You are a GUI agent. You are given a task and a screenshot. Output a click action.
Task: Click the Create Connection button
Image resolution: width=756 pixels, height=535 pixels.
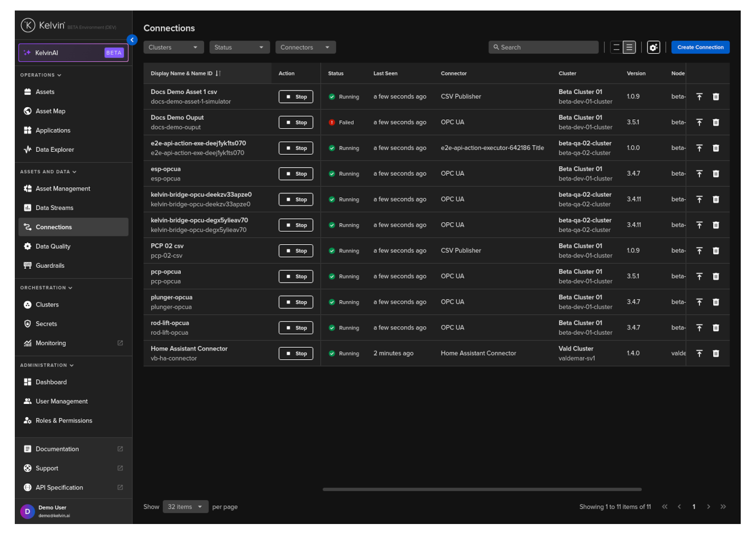[x=700, y=47]
